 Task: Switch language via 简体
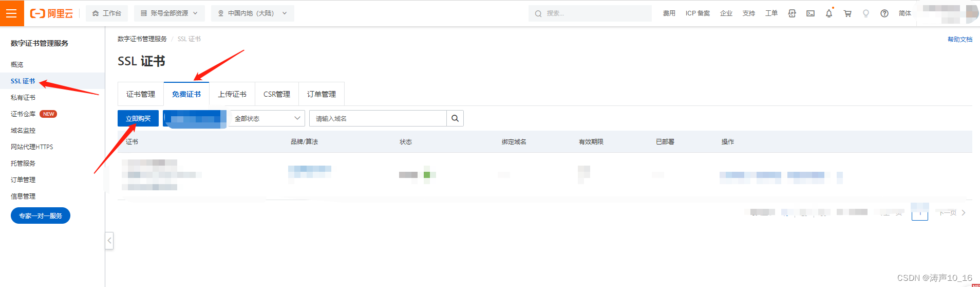tap(905, 13)
